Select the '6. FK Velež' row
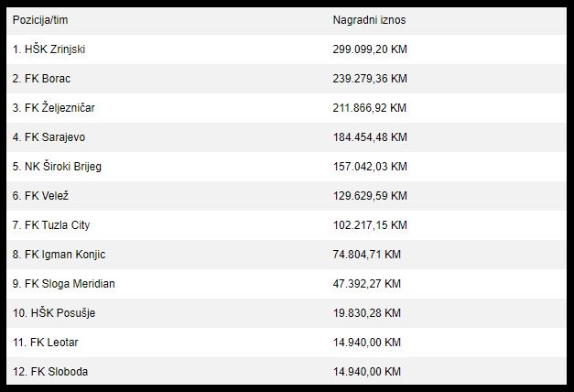Image resolution: width=574 pixels, height=392 pixels. click(x=287, y=196)
